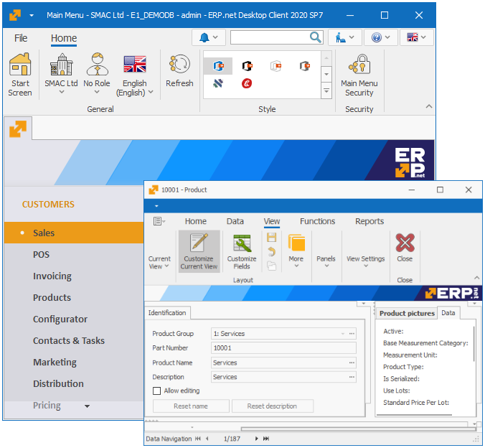Open the language flag dropdown at top right
The image size is (485, 448).
(416, 37)
